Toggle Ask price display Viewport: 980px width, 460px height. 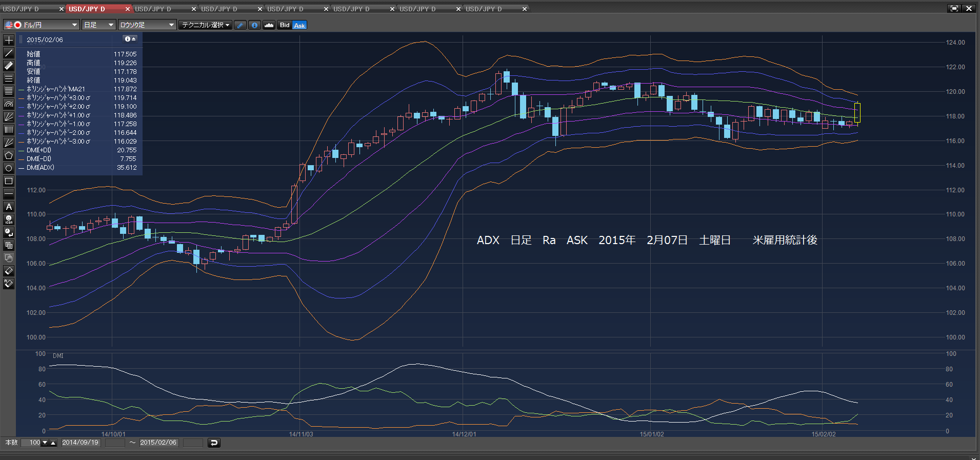pyautogui.click(x=299, y=25)
